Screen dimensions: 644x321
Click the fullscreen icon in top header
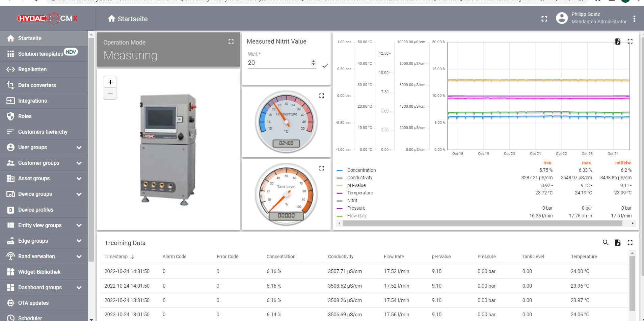544,19
